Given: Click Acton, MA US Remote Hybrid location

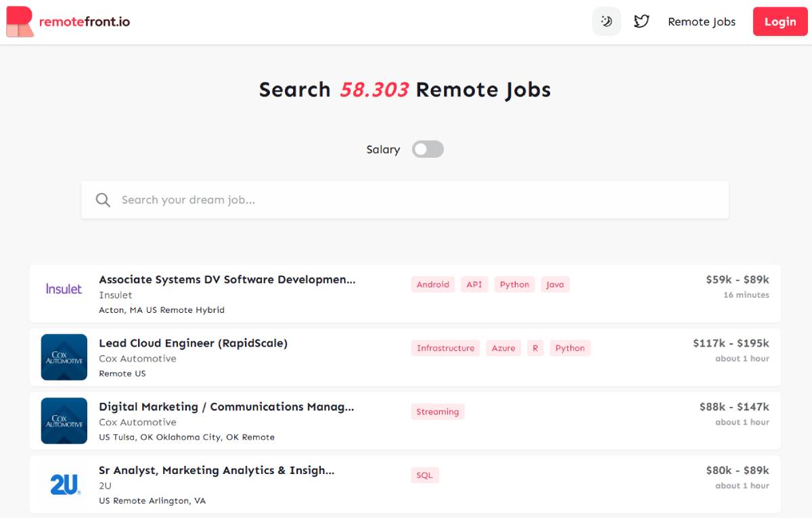Looking at the screenshot, I should pyautogui.click(x=162, y=310).
